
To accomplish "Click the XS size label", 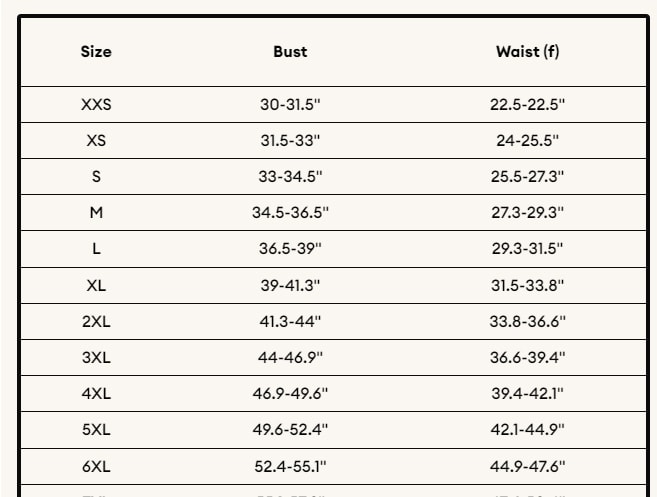I will (x=96, y=140).
